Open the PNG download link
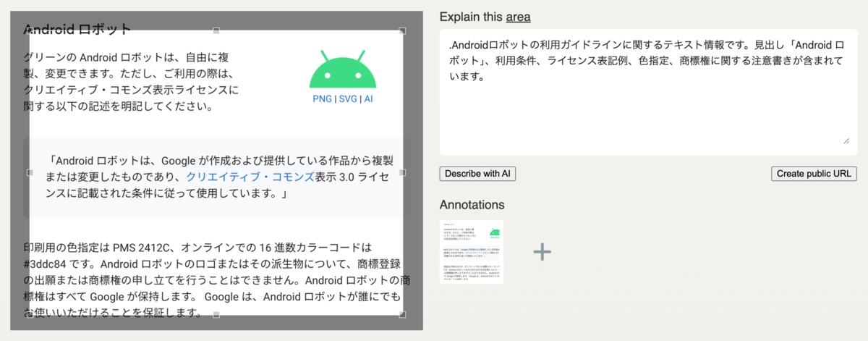 [322, 98]
